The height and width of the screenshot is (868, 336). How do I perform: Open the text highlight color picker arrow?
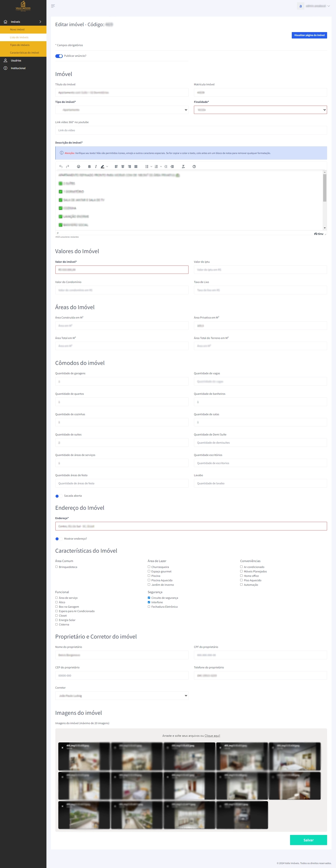point(107,167)
